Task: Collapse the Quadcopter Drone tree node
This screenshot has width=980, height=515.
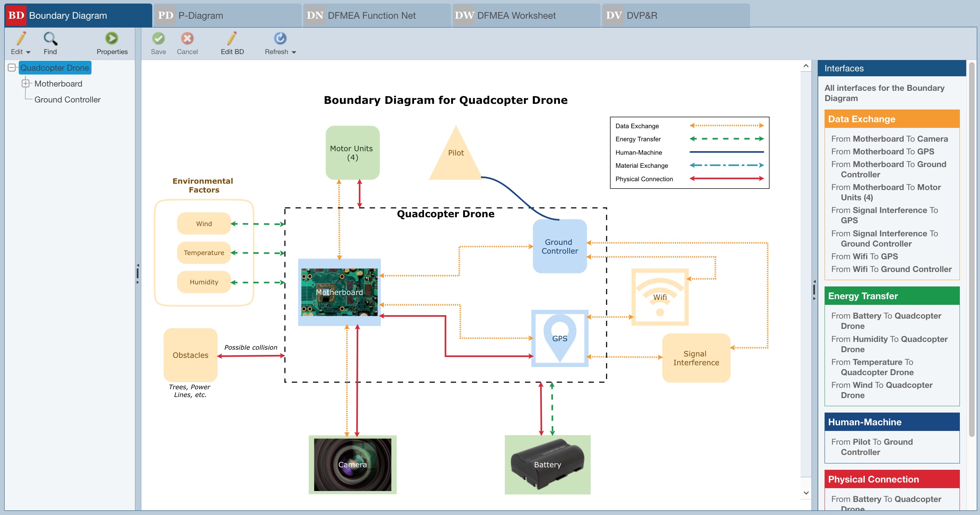Action: coord(11,67)
